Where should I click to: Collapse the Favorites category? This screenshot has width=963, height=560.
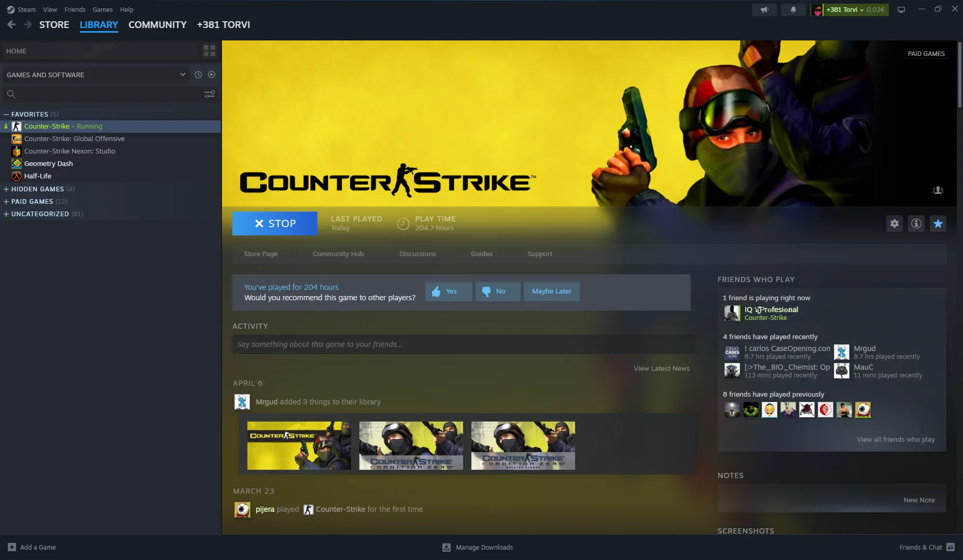click(x=6, y=114)
